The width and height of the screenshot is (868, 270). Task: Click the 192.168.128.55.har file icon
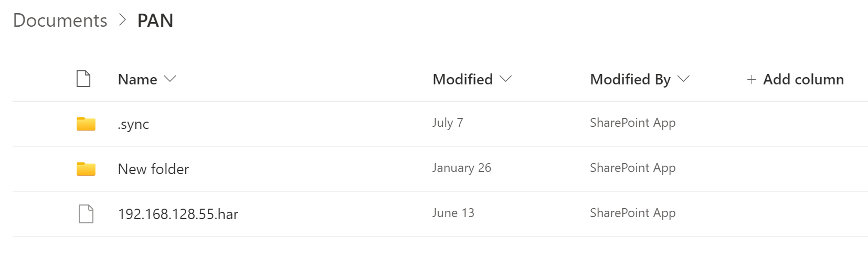pyautogui.click(x=86, y=214)
